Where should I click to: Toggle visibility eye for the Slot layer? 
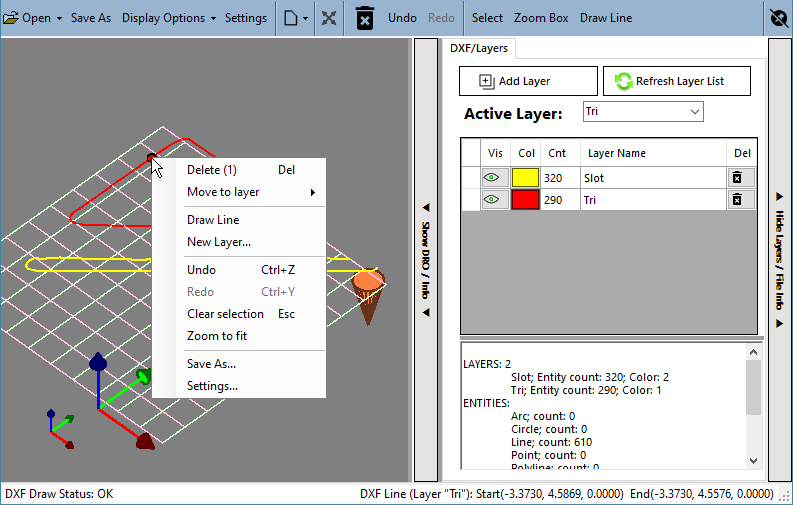(492, 178)
